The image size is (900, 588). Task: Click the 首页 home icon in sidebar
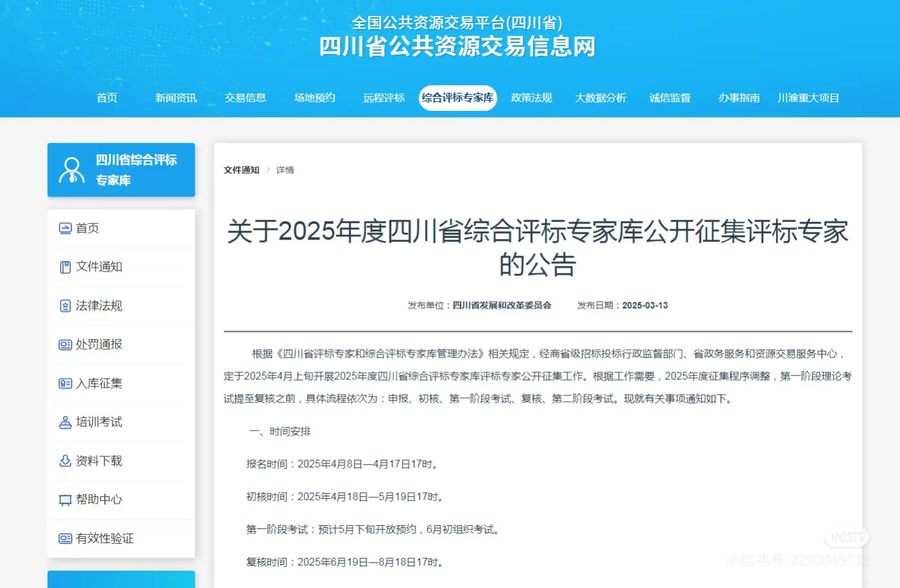tap(65, 228)
